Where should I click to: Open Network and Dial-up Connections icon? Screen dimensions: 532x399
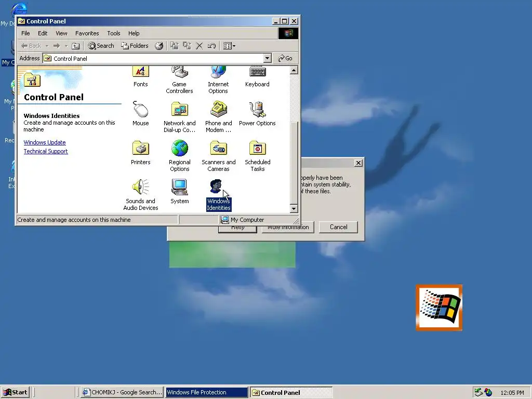tap(179, 117)
